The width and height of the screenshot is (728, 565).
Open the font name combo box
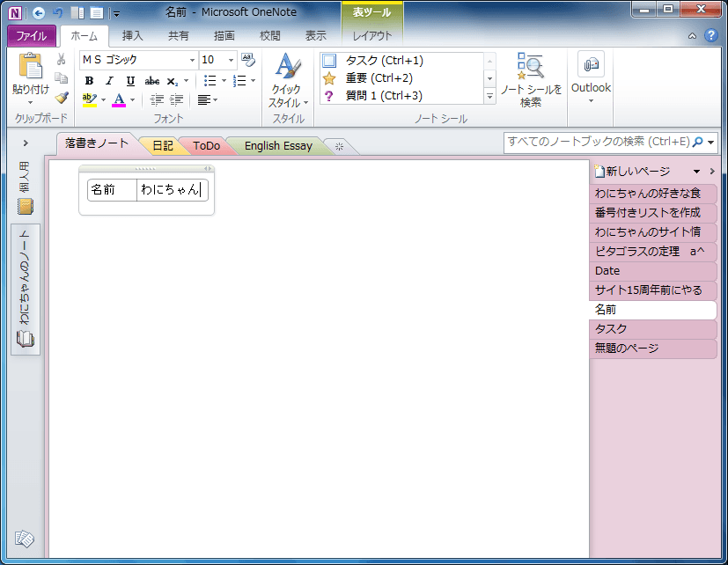139,60
